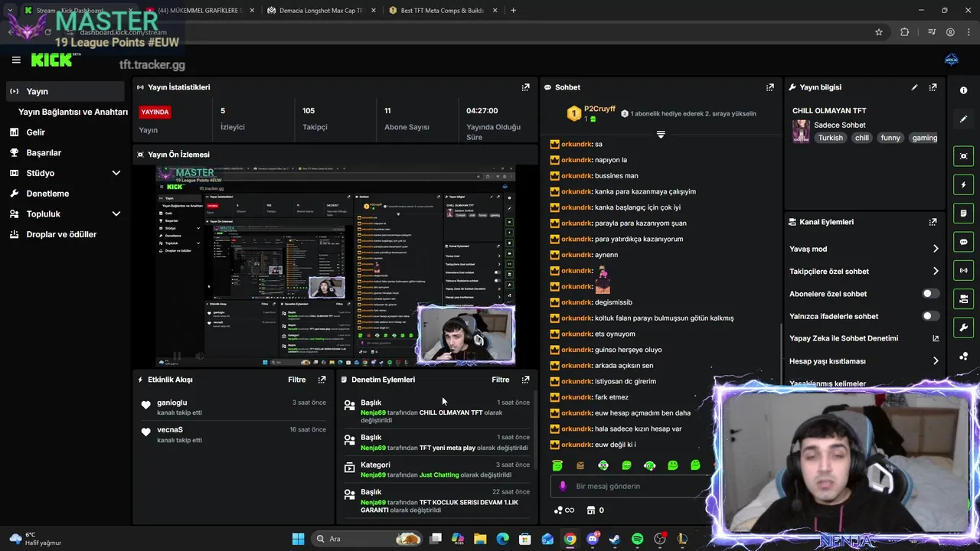Toggle the broadcast signal widget icon in sidebar
Image resolution: width=980 pixels, height=551 pixels.
963,270
